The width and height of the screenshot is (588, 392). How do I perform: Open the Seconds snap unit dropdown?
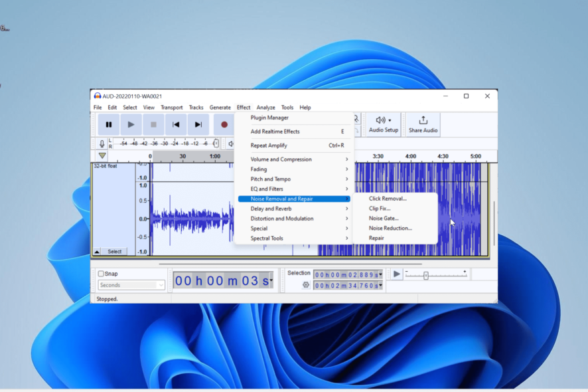pos(131,285)
